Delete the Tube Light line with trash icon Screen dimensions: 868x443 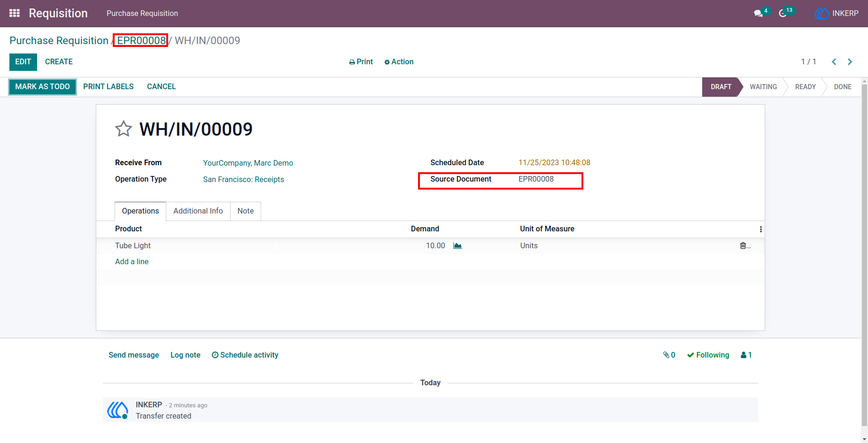pyautogui.click(x=743, y=245)
